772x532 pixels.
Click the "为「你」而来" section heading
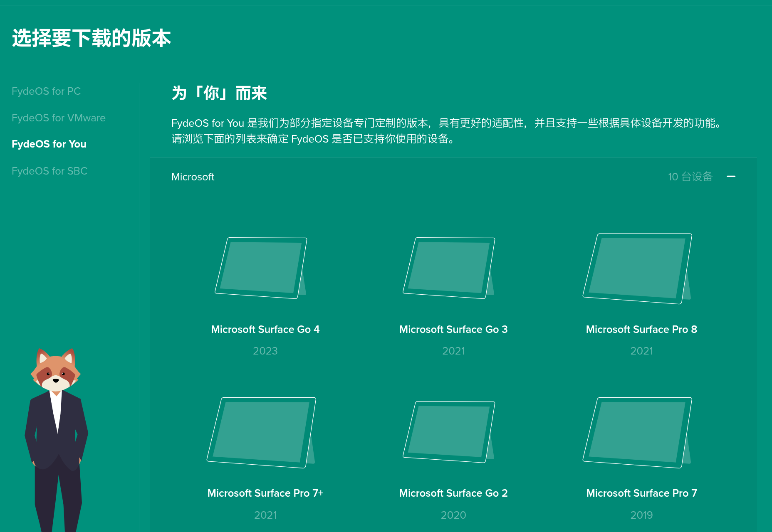coord(219,93)
